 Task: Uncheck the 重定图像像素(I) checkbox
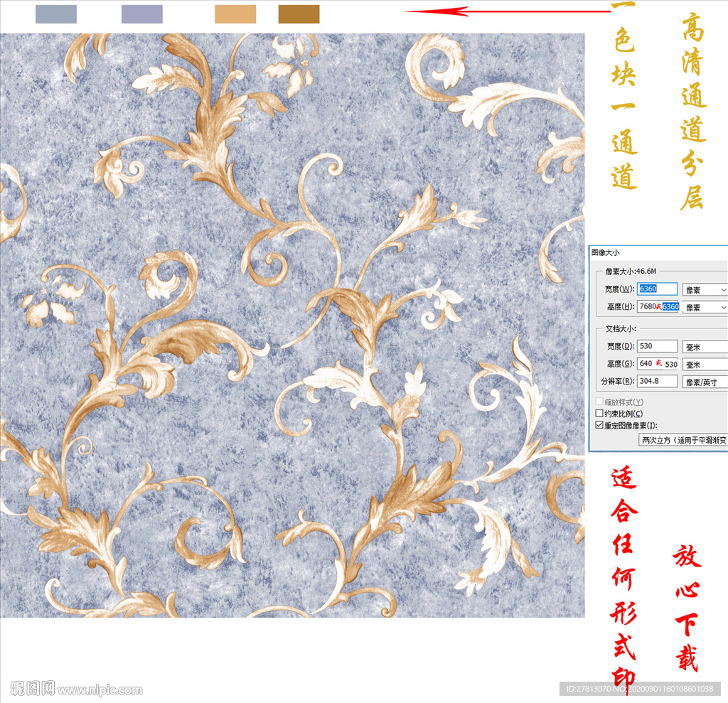click(x=599, y=425)
